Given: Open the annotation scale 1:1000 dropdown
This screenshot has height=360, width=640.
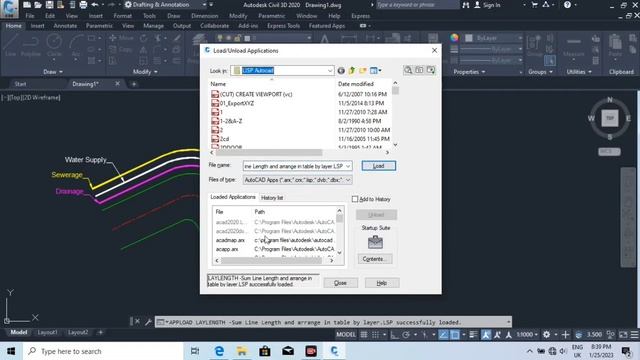Looking at the screenshot, I should [x=527, y=335].
